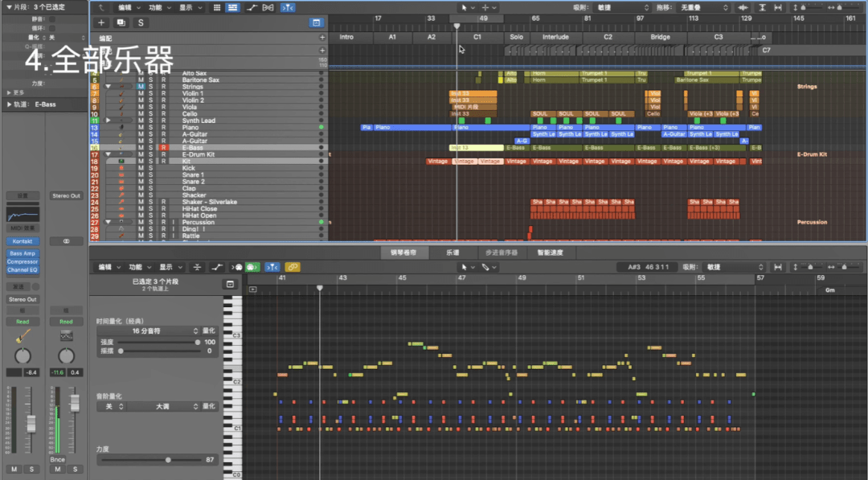Open the time quantize 16分音符 dropdown
The image size is (868, 480).
coord(147,330)
